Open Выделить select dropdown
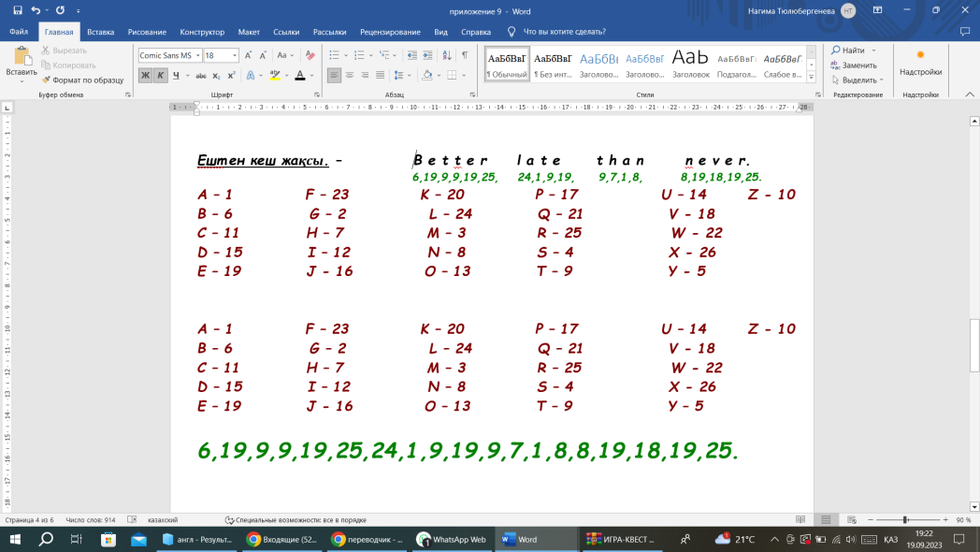This screenshot has width=980, height=552. (857, 80)
